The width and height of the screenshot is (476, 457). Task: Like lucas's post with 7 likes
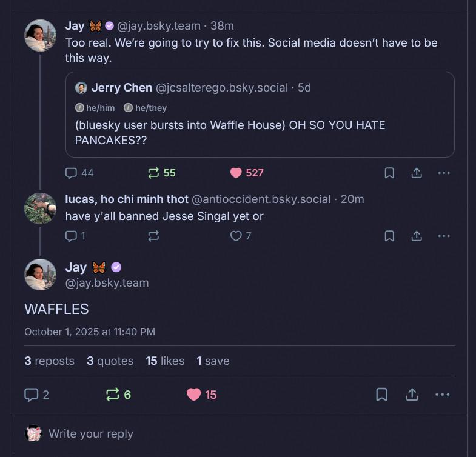[236, 236]
